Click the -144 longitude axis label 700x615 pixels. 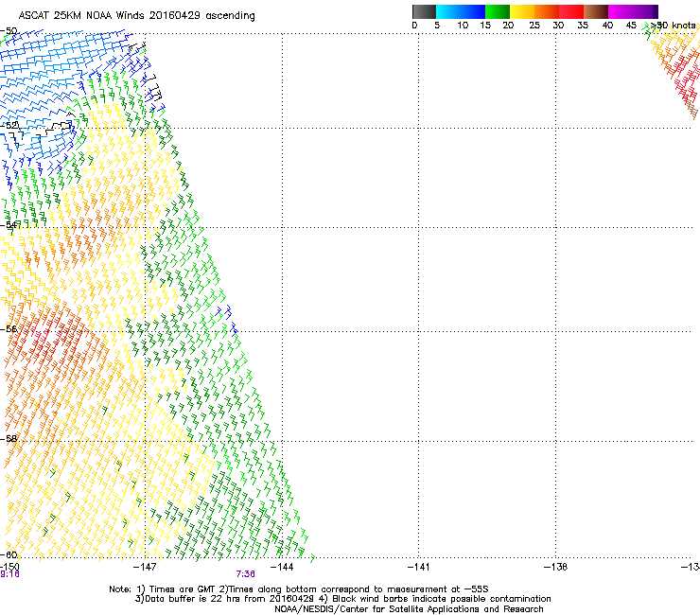click(282, 567)
